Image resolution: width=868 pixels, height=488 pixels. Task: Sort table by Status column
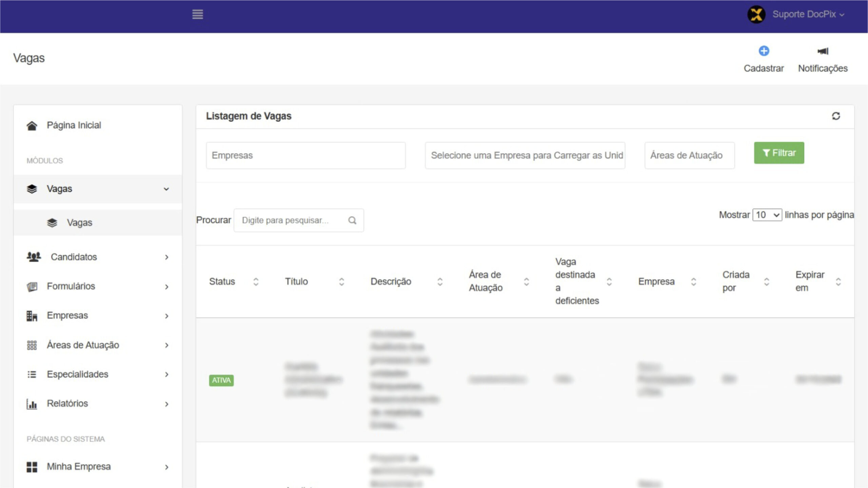(256, 282)
